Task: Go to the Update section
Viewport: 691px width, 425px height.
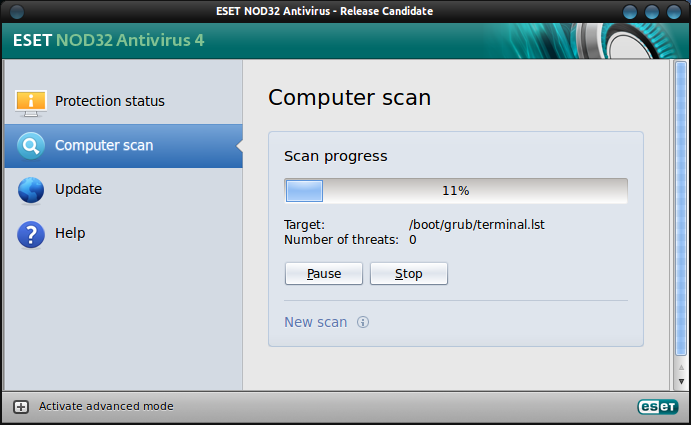Action: point(123,190)
